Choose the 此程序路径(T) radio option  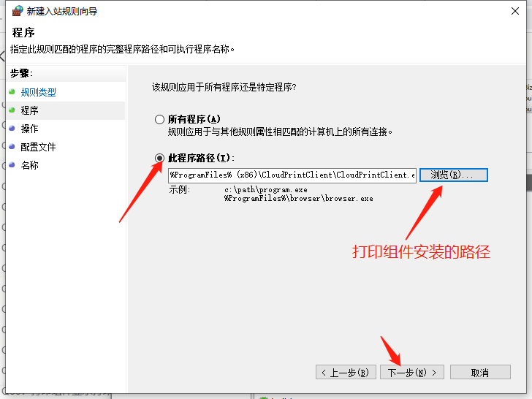tap(160, 158)
